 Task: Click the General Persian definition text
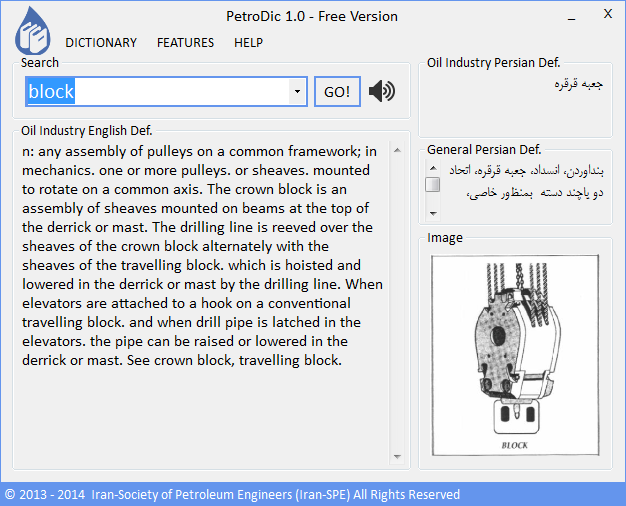[x=526, y=181]
